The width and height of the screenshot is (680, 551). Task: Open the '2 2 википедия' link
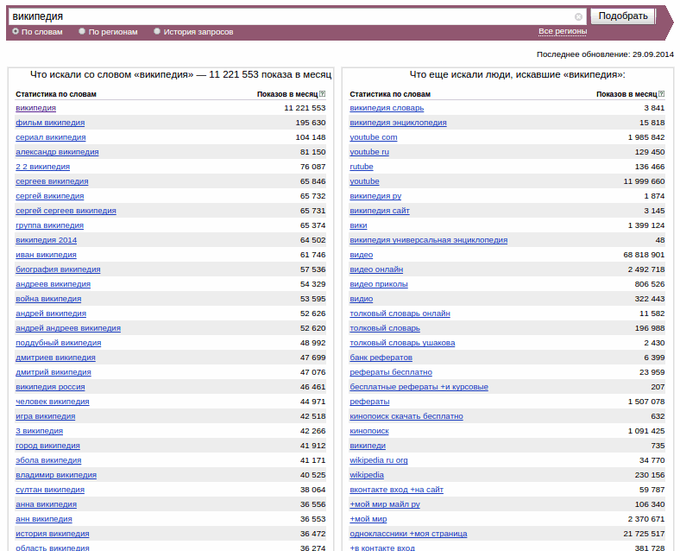click(x=42, y=167)
